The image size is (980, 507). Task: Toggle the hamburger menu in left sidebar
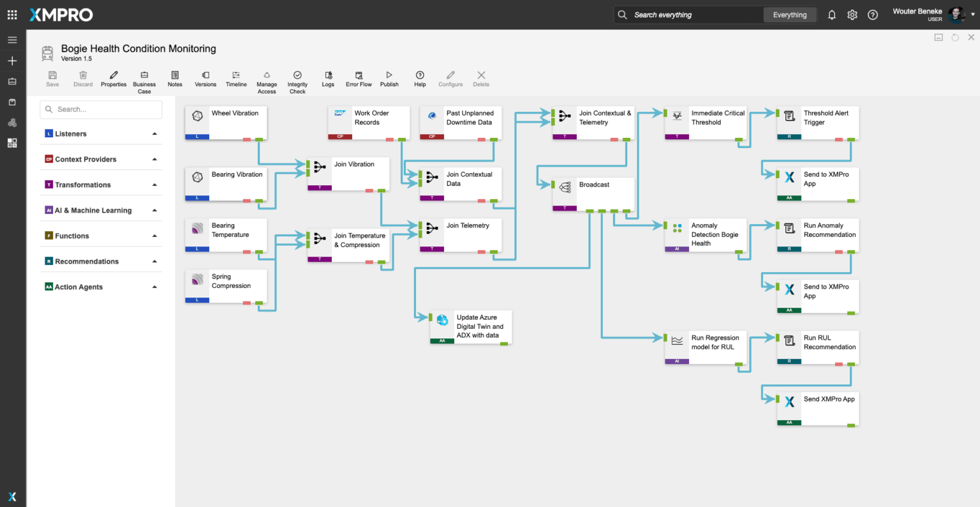point(12,40)
